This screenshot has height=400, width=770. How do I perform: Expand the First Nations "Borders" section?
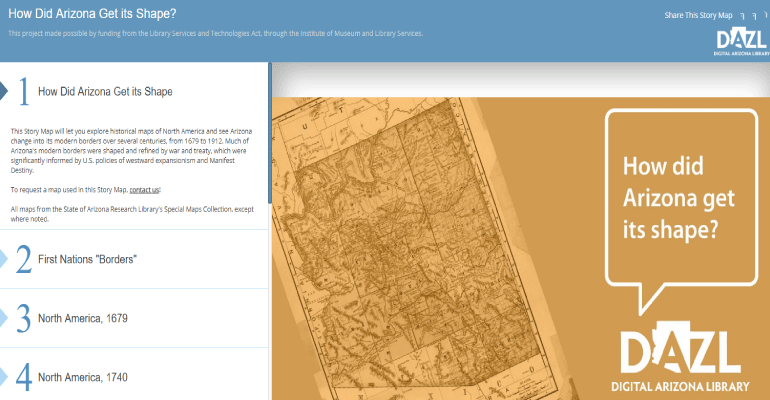click(87, 260)
